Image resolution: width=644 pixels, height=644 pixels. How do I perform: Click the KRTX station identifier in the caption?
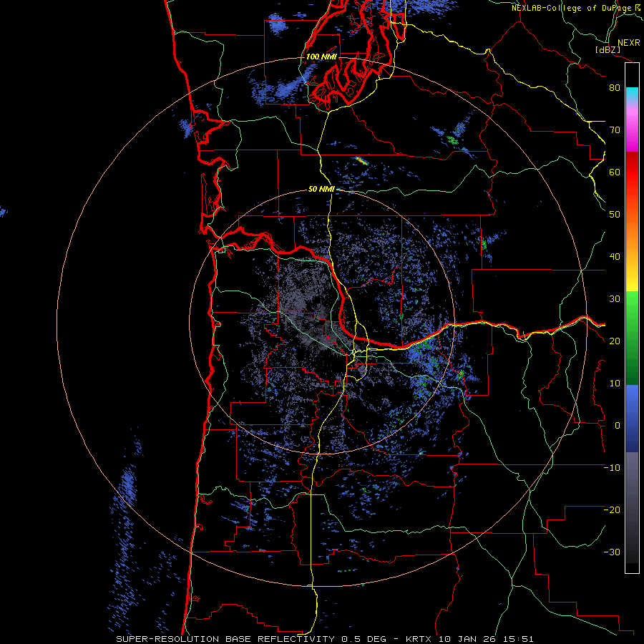tap(420, 639)
